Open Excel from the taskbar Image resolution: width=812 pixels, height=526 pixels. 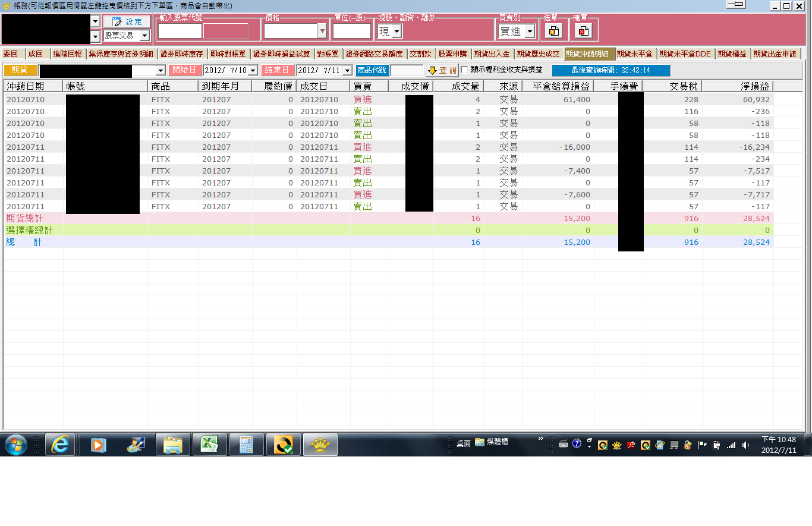[210, 445]
